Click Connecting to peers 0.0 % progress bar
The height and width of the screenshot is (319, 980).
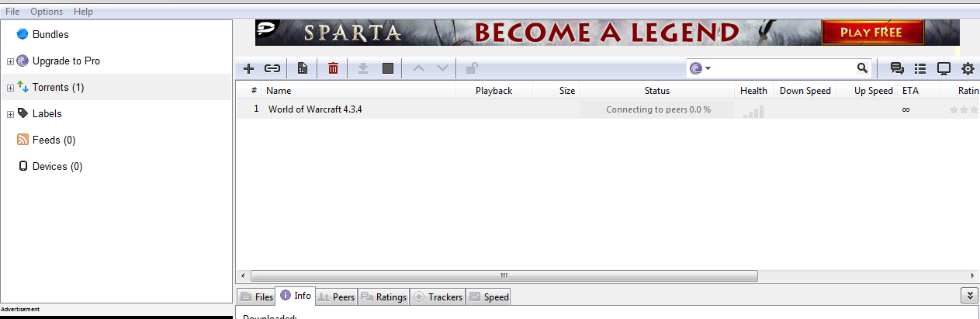click(x=657, y=109)
